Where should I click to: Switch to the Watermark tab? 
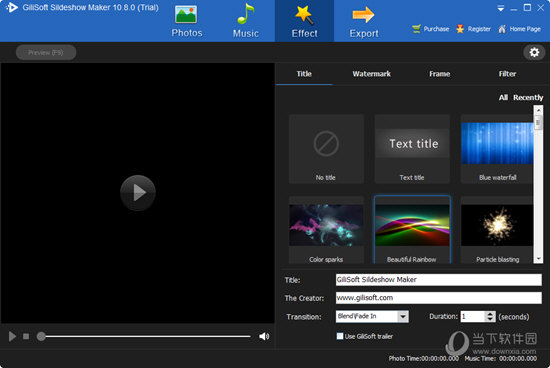371,74
